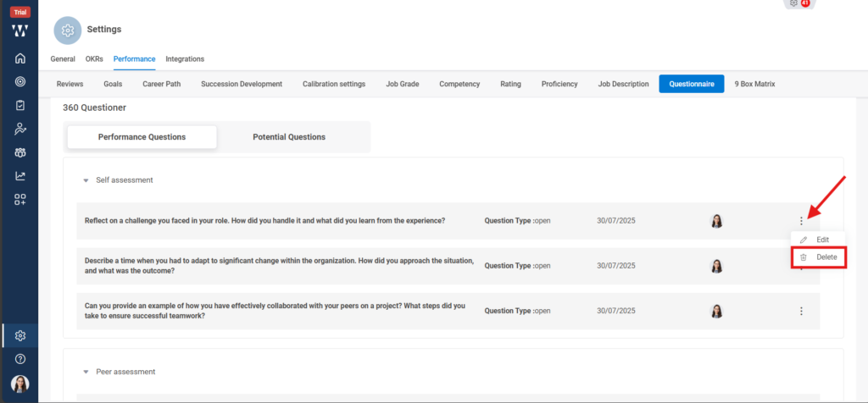Click the 'Reflect on a challenge' question text

point(264,221)
